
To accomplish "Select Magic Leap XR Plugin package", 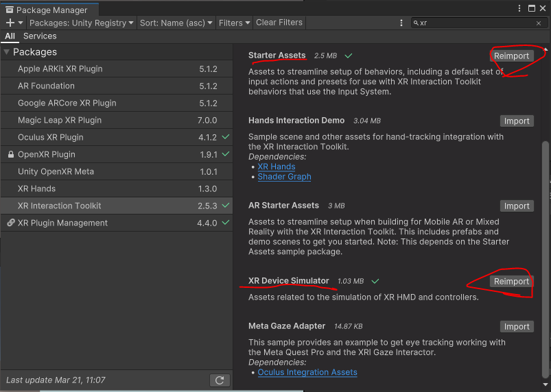I will point(117,120).
